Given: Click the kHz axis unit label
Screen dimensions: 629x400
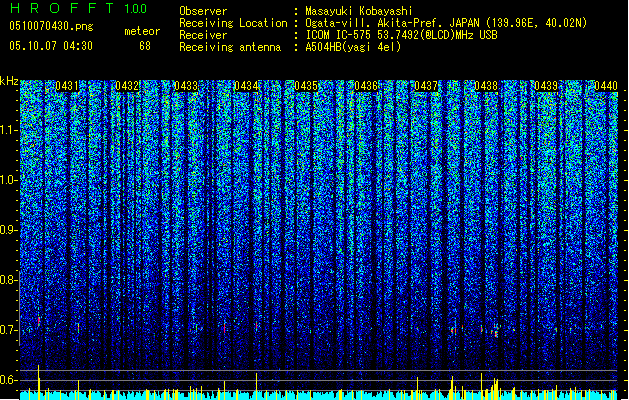Looking at the screenshot, I should pyautogui.click(x=9, y=81).
